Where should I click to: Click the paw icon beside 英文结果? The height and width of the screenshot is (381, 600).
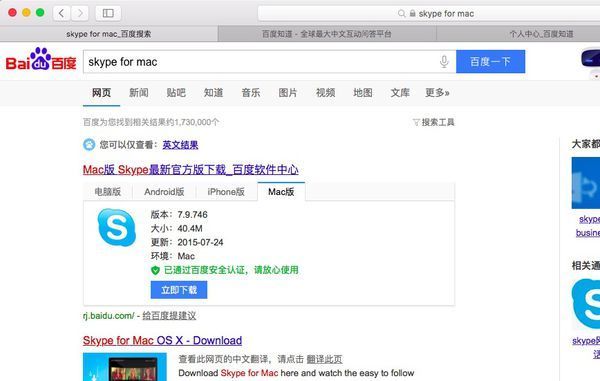[x=89, y=145]
